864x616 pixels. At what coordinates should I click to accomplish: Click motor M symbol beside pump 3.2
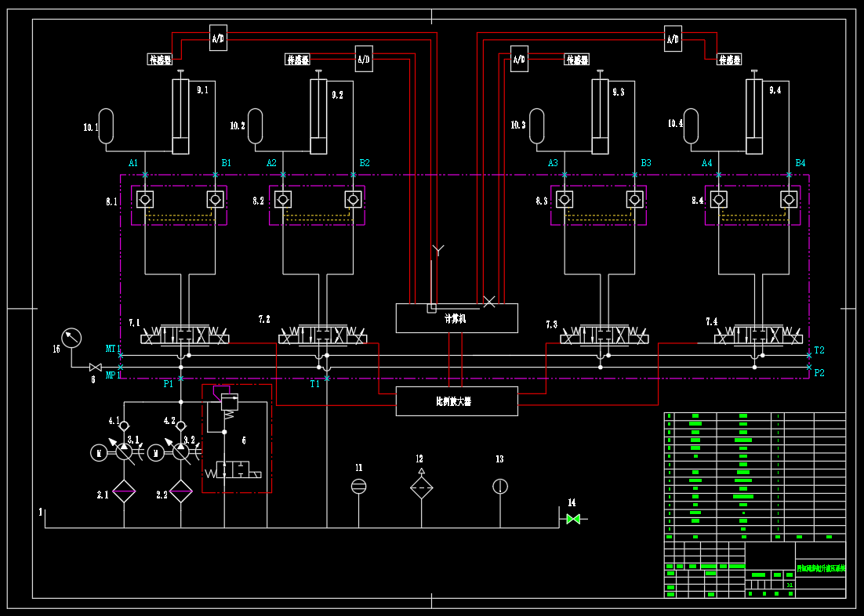156,454
